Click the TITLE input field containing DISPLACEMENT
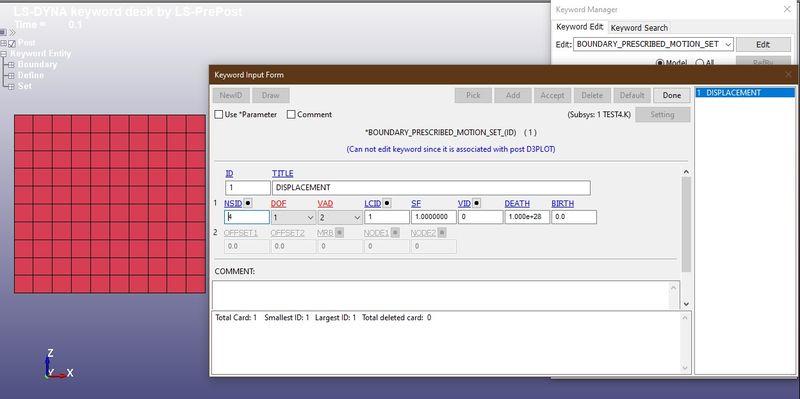The image size is (800, 399). (x=431, y=188)
